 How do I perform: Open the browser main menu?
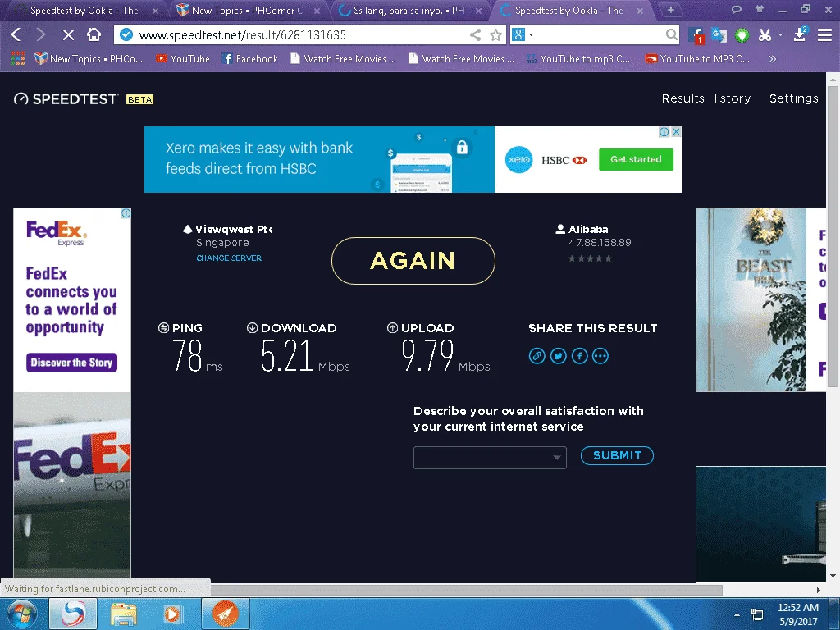(824, 34)
